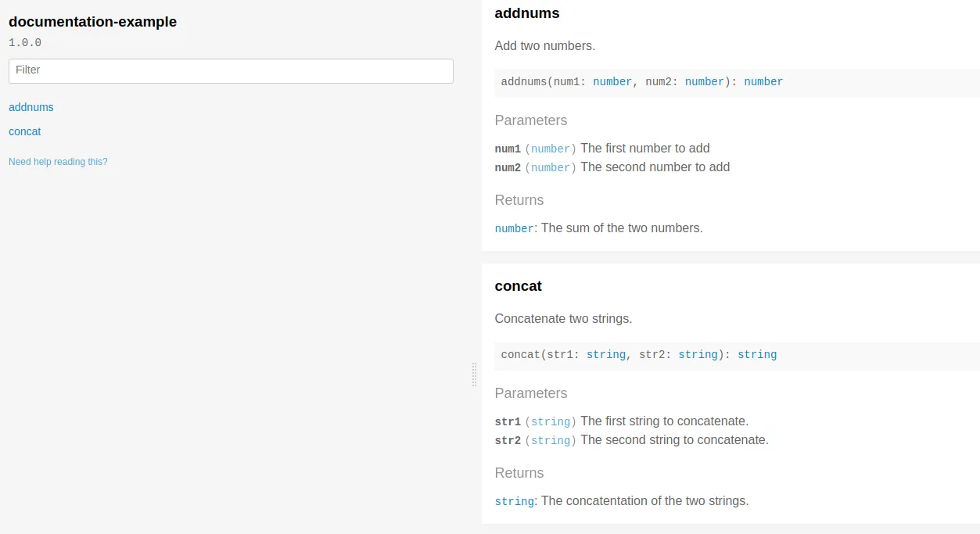Select the addnums section heading
This screenshot has width=980, height=534.
point(527,13)
